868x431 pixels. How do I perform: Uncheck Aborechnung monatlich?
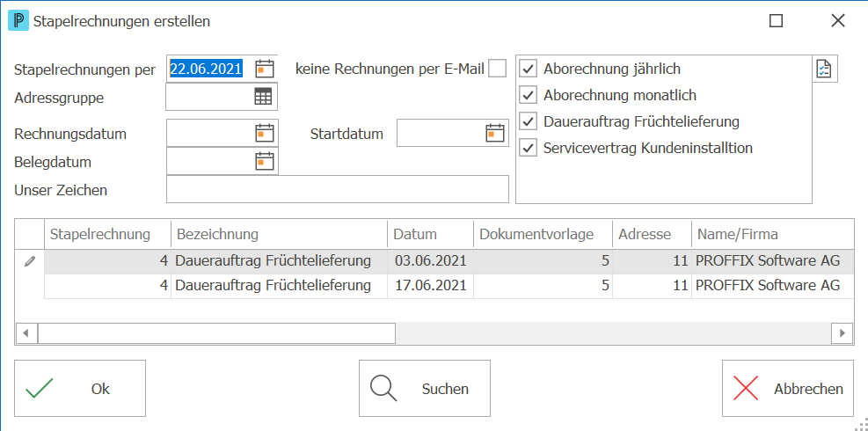529,95
